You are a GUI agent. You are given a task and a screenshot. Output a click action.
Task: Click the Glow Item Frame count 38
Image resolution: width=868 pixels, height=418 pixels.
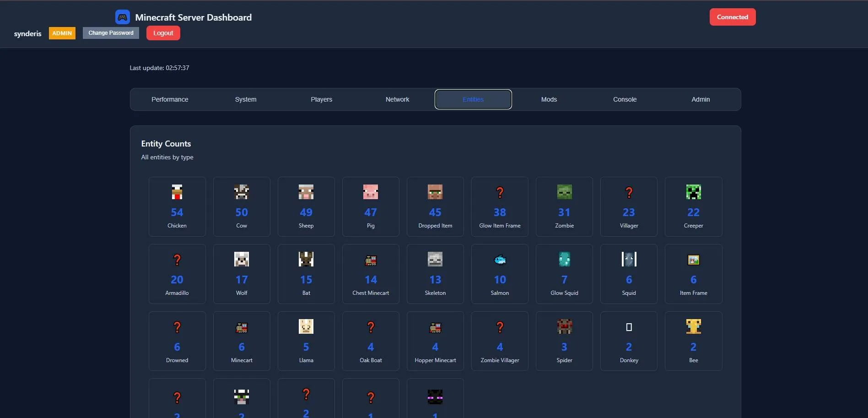tap(500, 212)
